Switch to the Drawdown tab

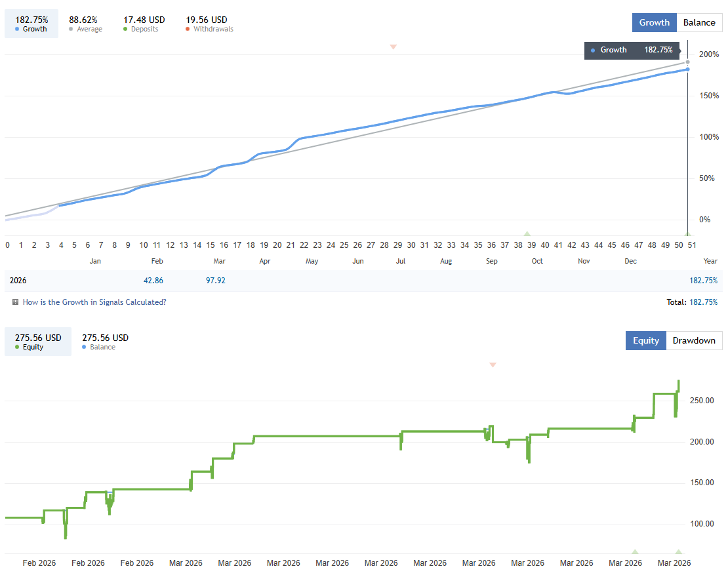(x=694, y=340)
